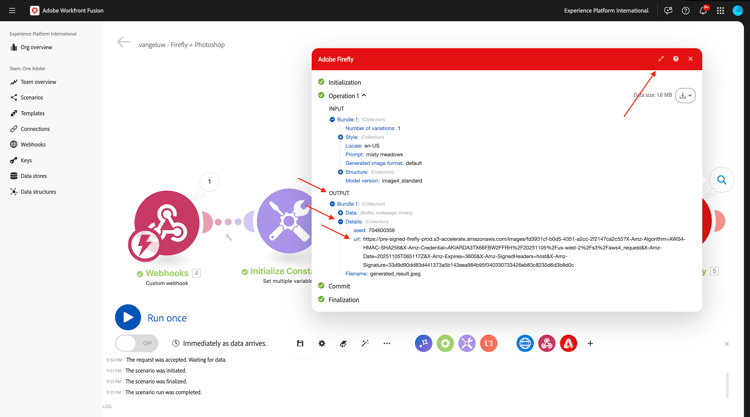Close the log panel with X
Viewport: 750px width, 417px height.
coord(727,344)
